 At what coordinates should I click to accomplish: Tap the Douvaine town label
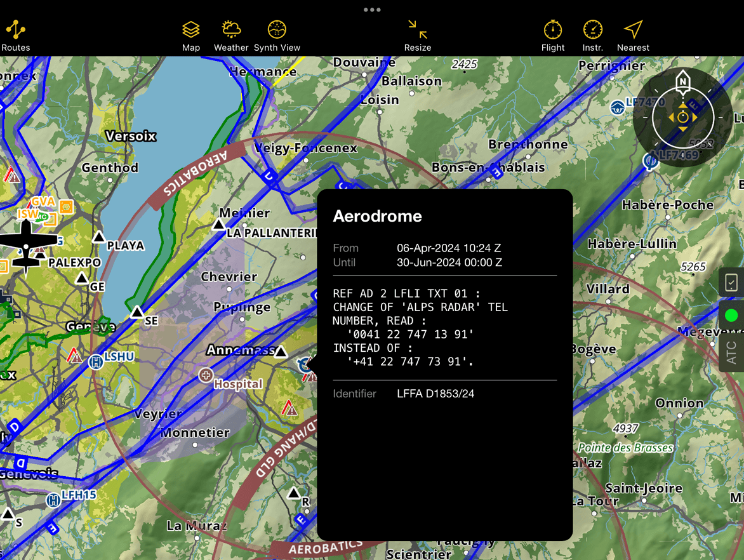[x=364, y=63]
